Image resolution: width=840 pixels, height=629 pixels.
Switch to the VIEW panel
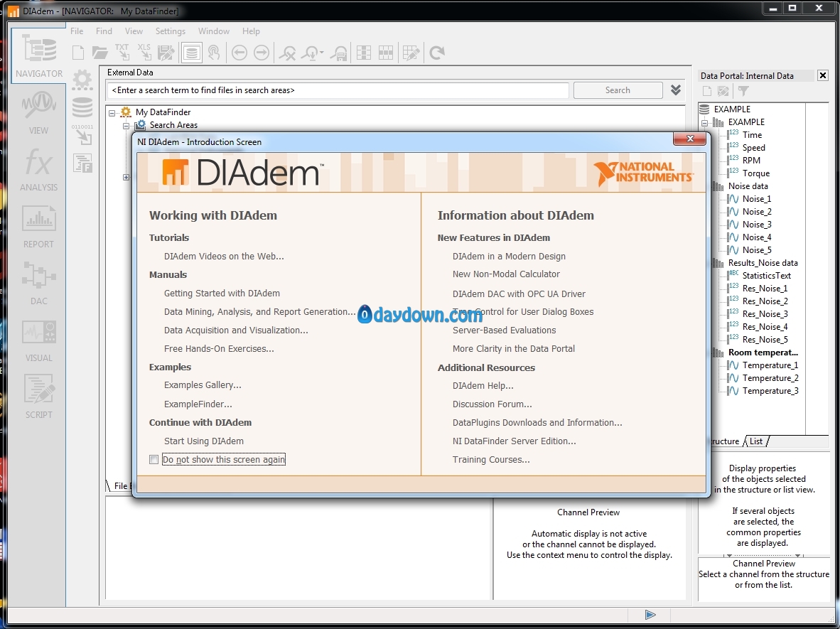pos(38,112)
